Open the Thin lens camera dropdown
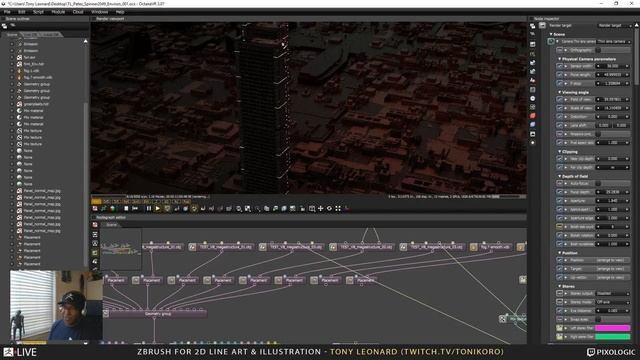The image size is (640, 360). [613, 42]
